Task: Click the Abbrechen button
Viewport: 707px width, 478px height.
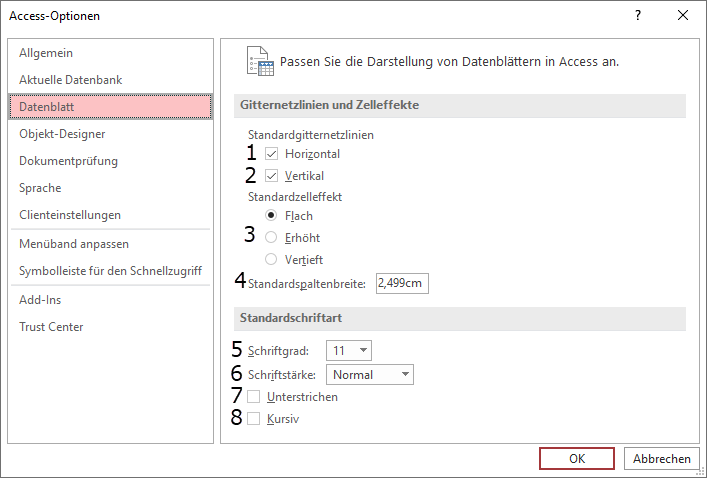Action: tap(661, 459)
